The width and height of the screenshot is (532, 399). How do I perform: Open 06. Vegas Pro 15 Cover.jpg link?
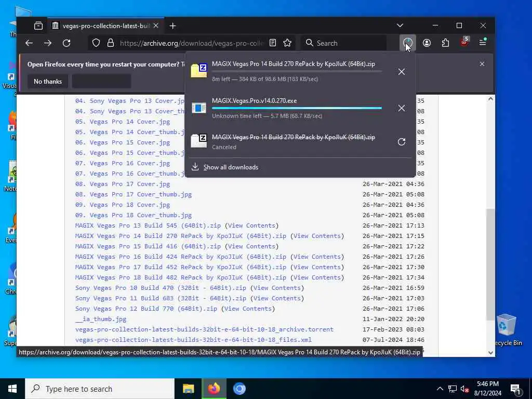click(x=123, y=142)
